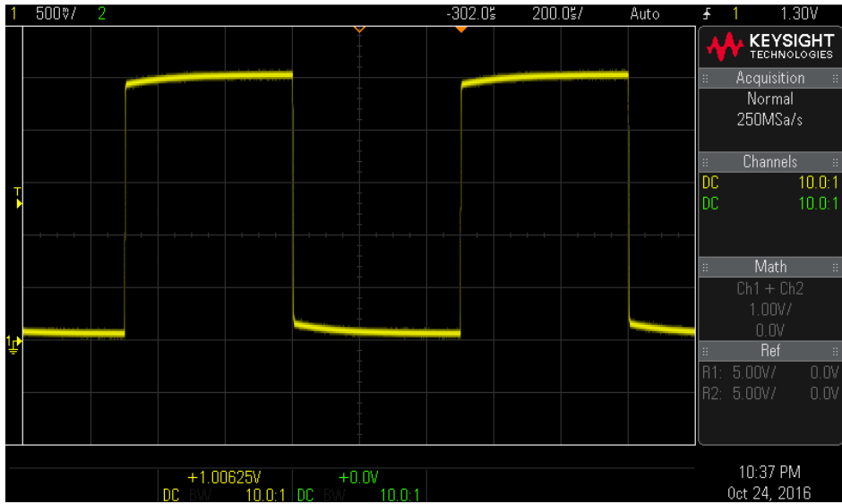Open the Acquisition panel header
Image resolution: width=842 pixels, height=504 pixels.
pyautogui.click(x=770, y=79)
